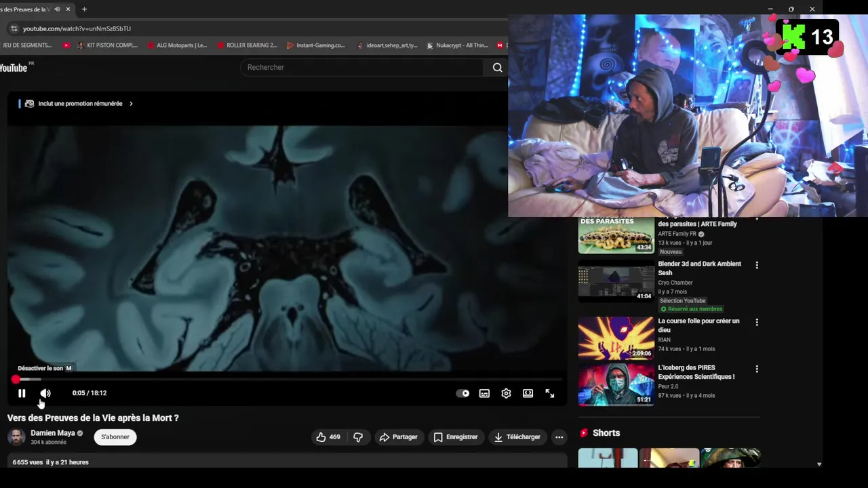Open the Blender Dark Ambient video thumbnail
Viewport: 868px width, 488px height.
616,281
